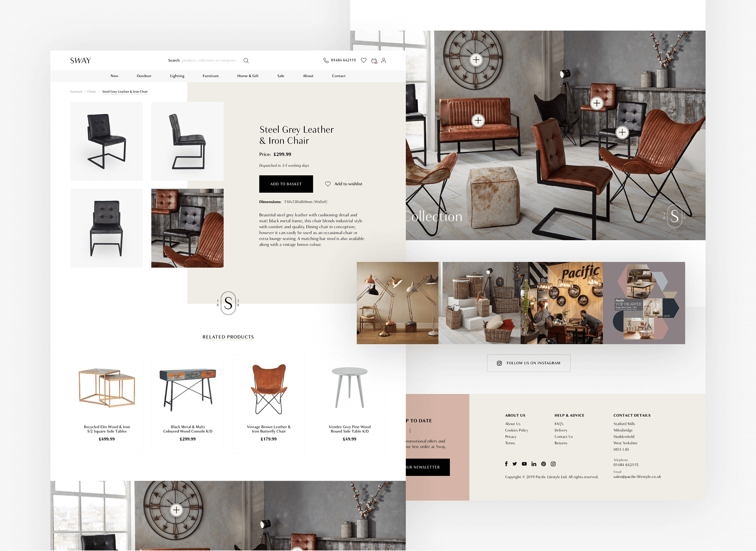Focus the product search field
Viewport: 756px width, 551px height.
click(x=209, y=60)
